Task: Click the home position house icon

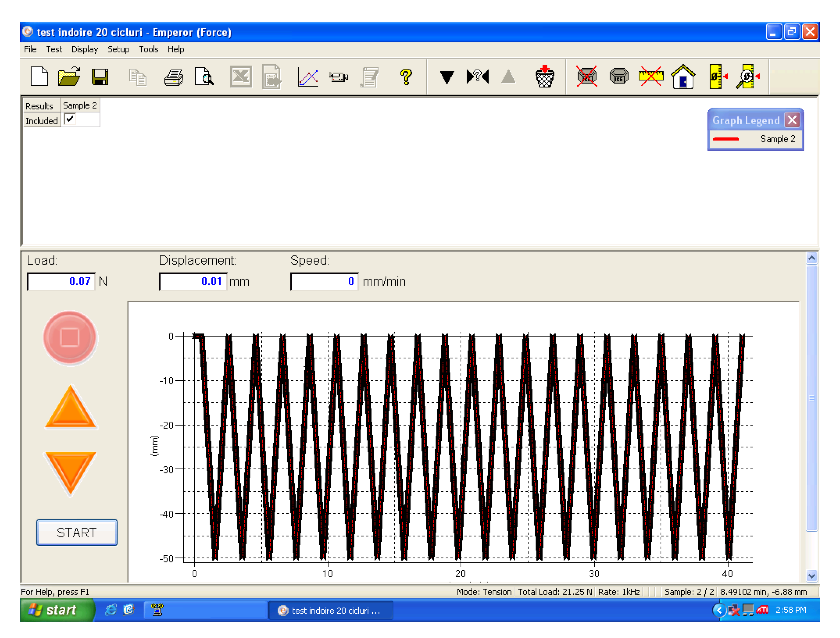Action: coord(683,77)
